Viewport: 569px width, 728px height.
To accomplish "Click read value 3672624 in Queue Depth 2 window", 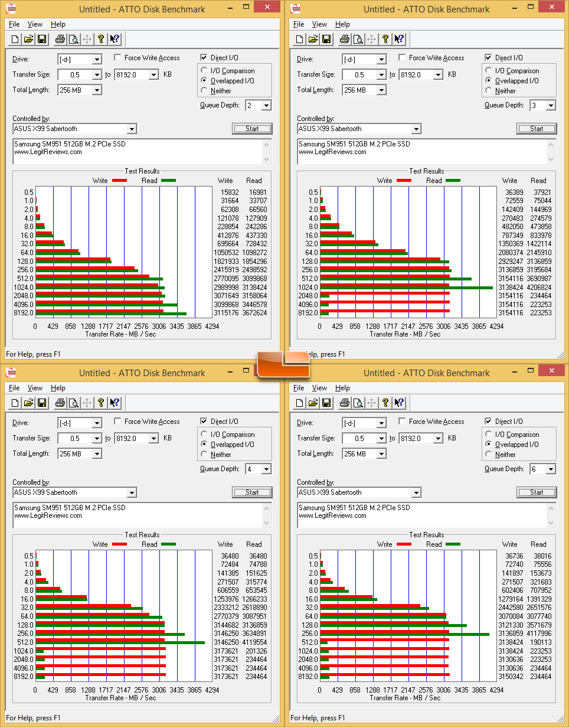I will tap(254, 313).
